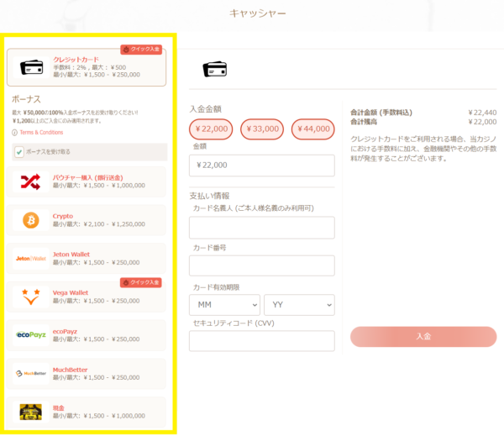Viewport: 504px width, 436px height.
Task: Click the セキュリティコード CVV field
Action: tap(261, 341)
